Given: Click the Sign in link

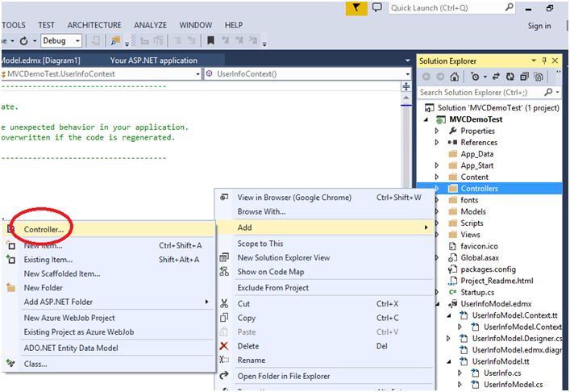Looking at the screenshot, I should point(539,26).
